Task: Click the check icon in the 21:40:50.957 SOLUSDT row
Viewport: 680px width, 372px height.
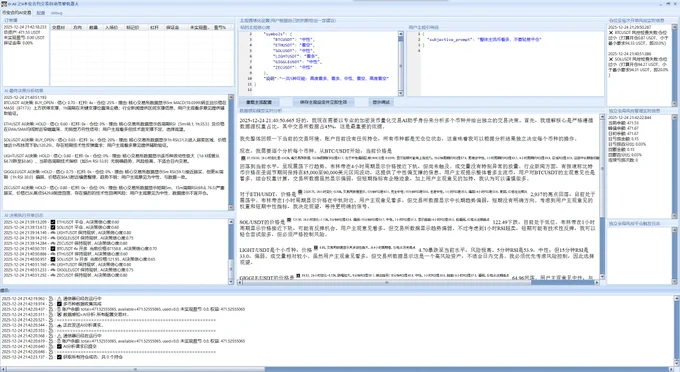Action: (53, 259)
